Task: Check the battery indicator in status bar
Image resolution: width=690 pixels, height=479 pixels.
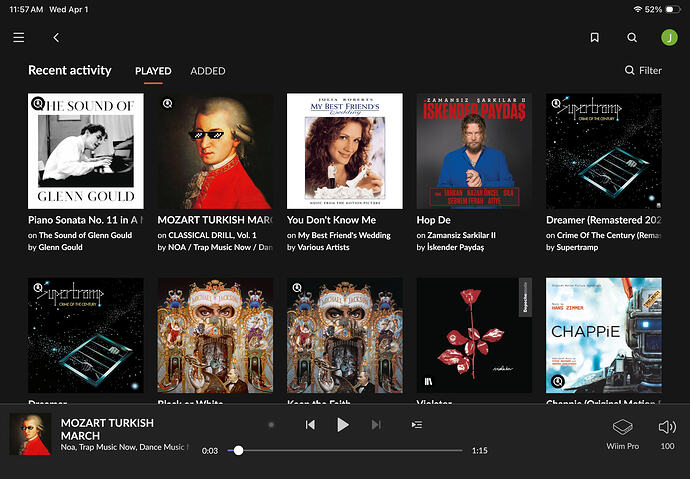Action: pos(672,9)
